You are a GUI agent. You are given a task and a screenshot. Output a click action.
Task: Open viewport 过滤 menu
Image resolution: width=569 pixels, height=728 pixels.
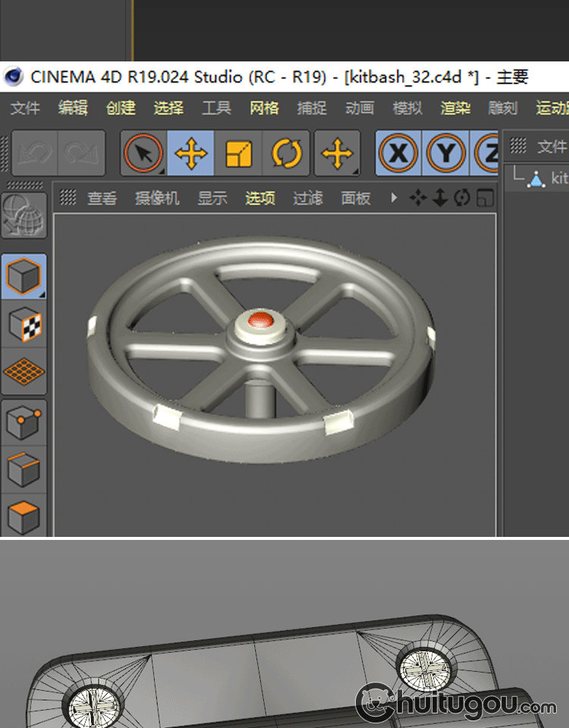tap(307, 198)
